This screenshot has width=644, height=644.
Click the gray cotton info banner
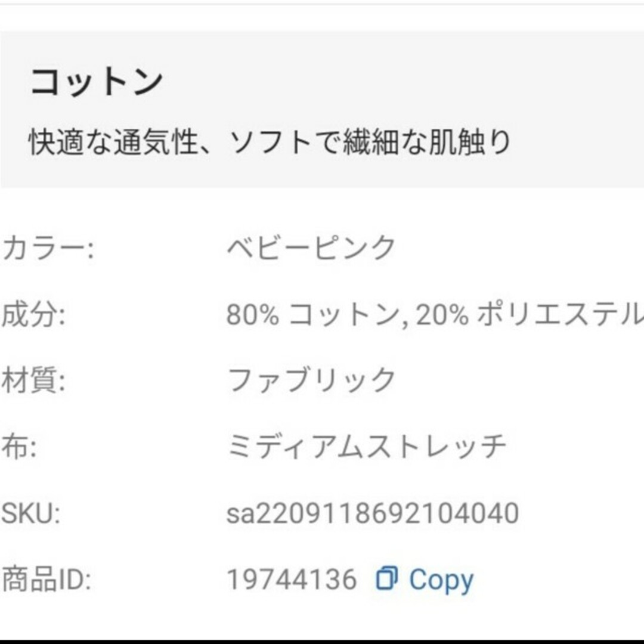tap(322, 109)
